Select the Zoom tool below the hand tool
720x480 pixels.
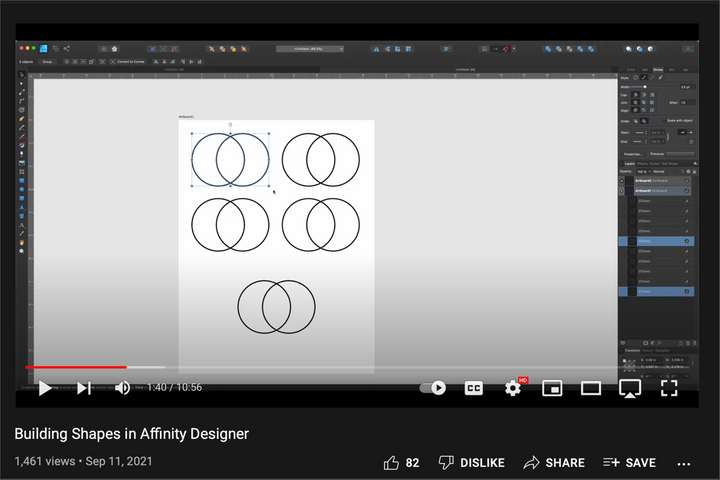pyautogui.click(x=22, y=251)
